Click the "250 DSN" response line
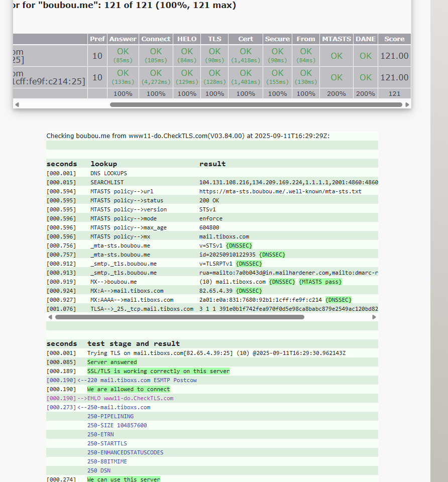Viewport: 448px width, 482px height. tap(99, 470)
